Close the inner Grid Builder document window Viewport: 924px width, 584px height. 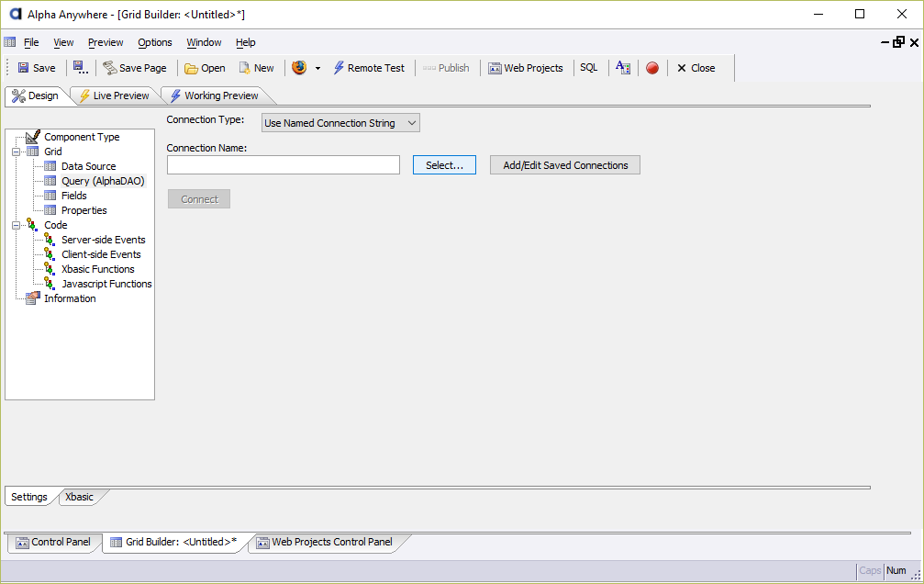click(x=914, y=42)
